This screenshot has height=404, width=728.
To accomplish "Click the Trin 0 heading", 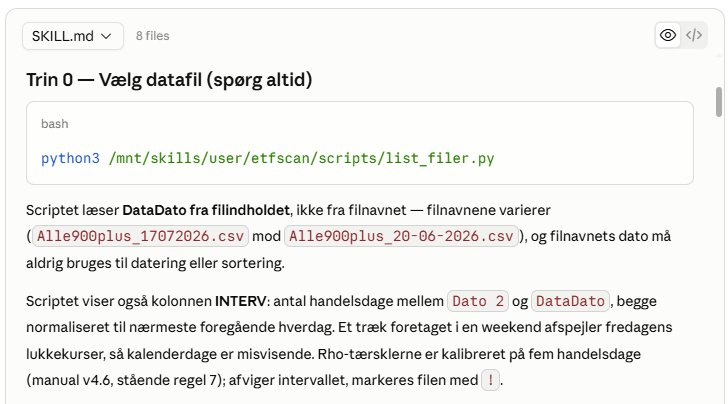I will click(x=169, y=80).
